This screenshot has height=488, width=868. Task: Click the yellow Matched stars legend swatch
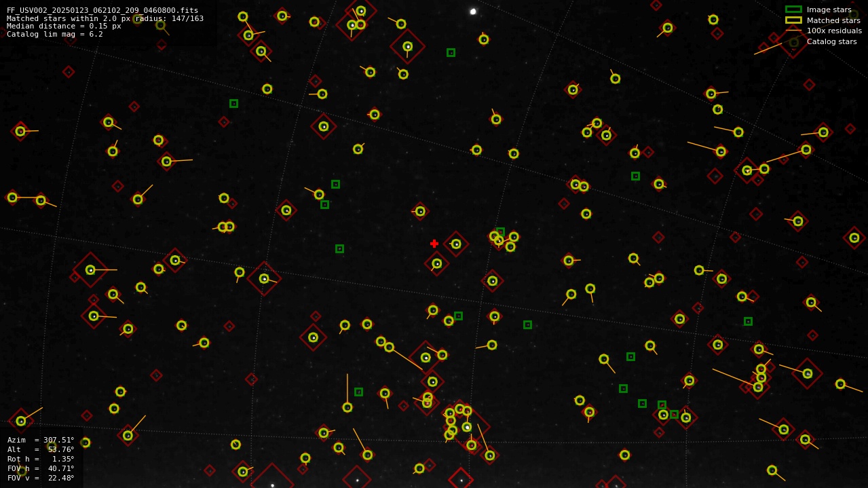pos(793,20)
